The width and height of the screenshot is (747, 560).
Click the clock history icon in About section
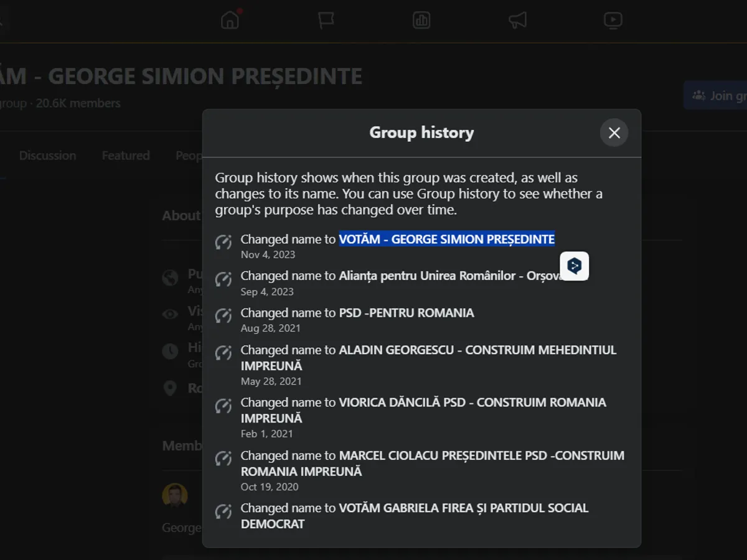tap(170, 352)
